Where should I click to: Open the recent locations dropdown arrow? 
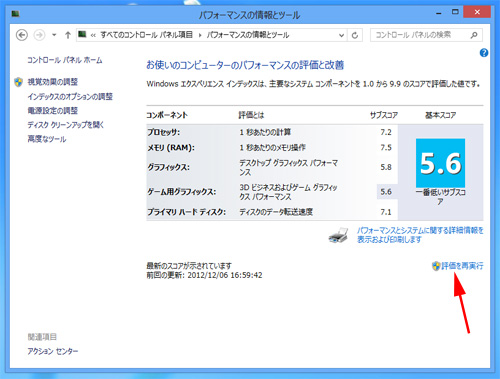point(54,35)
